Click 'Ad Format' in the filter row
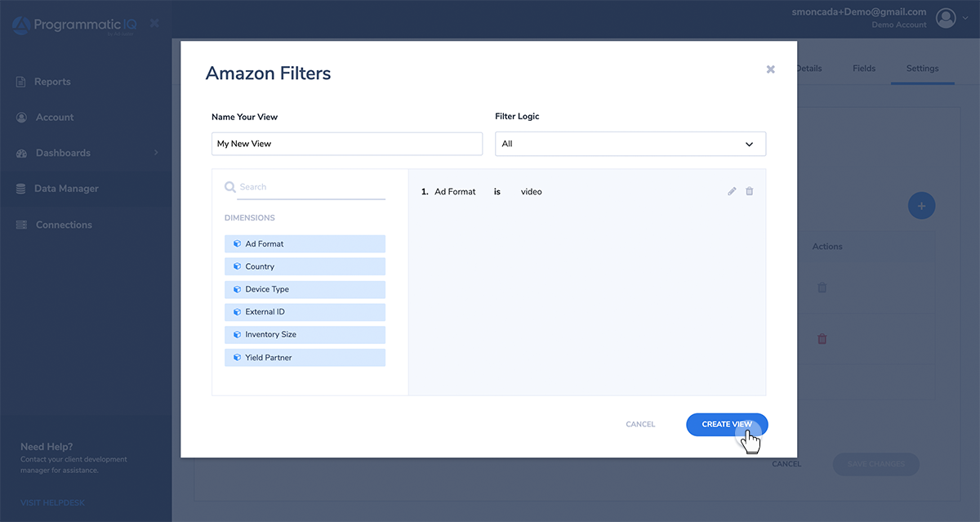Screen dimensions: 980x522 pyautogui.click(x=455, y=192)
